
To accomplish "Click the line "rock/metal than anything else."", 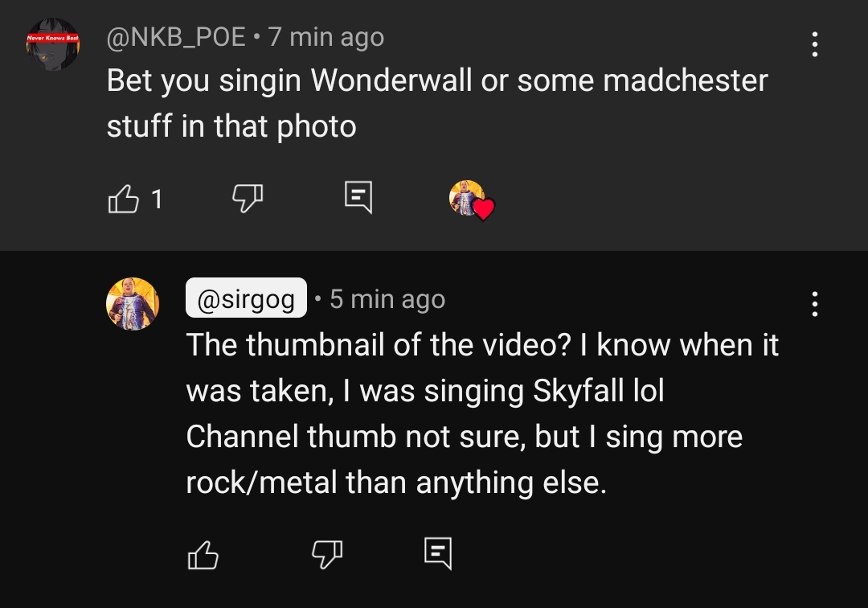I will [396, 483].
